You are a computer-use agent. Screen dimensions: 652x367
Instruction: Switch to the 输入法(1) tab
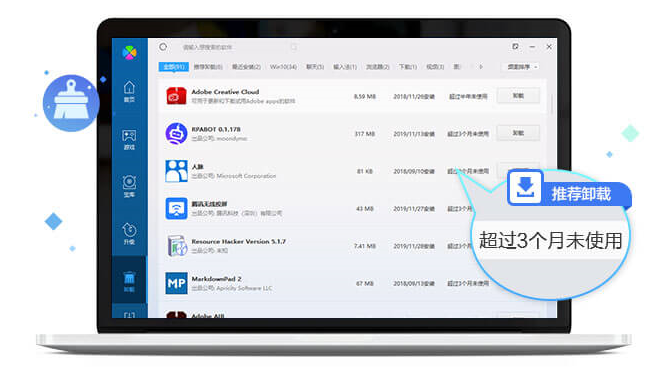tap(345, 67)
